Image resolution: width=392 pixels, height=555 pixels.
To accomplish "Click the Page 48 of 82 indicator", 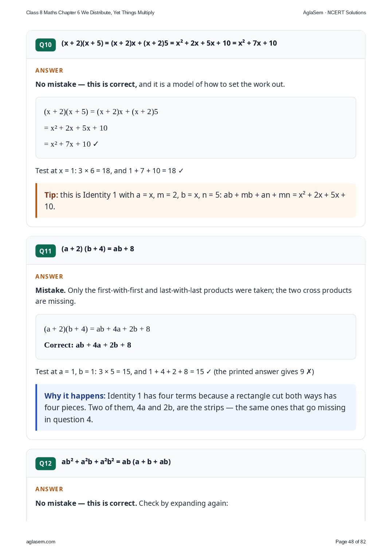I will point(350,542).
